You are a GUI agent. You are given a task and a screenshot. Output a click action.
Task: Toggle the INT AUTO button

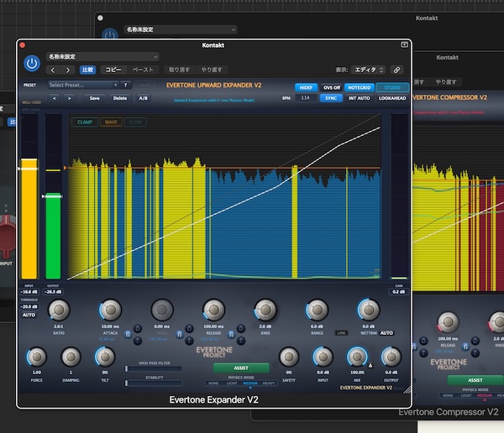(359, 98)
